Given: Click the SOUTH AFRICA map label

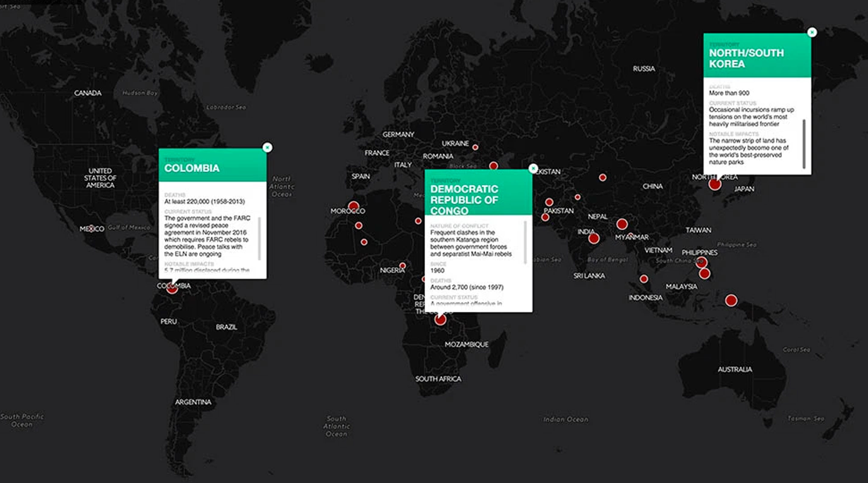Looking at the screenshot, I should [x=438, y=379].
